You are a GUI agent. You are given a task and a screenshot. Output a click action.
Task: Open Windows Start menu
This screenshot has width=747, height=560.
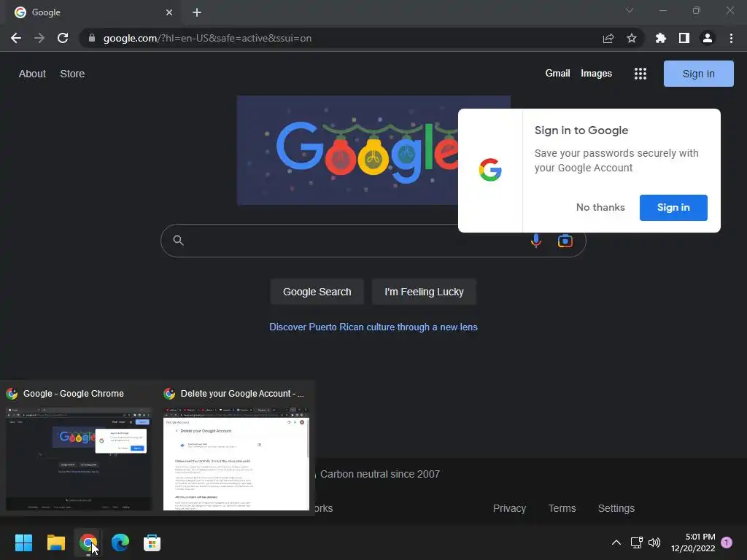pos(23,542)
